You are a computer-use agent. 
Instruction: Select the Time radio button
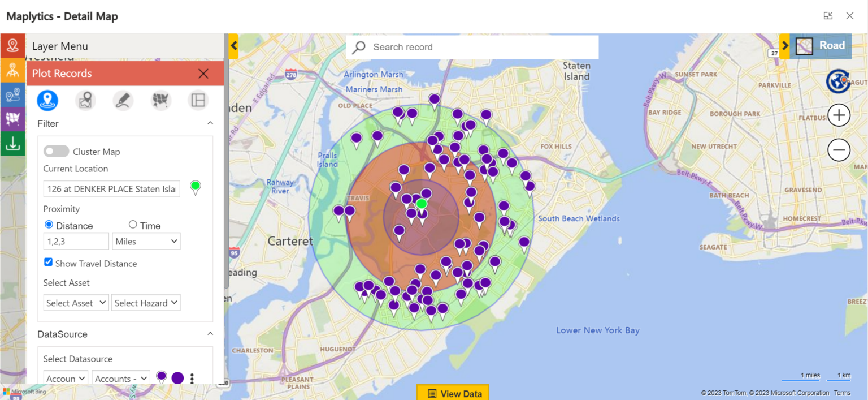(133, 224)
